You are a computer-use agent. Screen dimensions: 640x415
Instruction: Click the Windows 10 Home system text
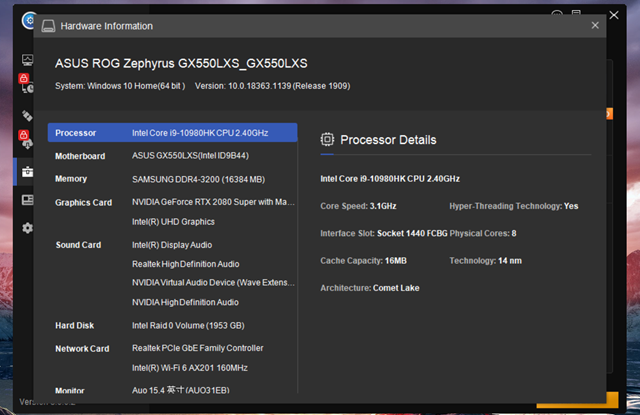tap(120, 86)
